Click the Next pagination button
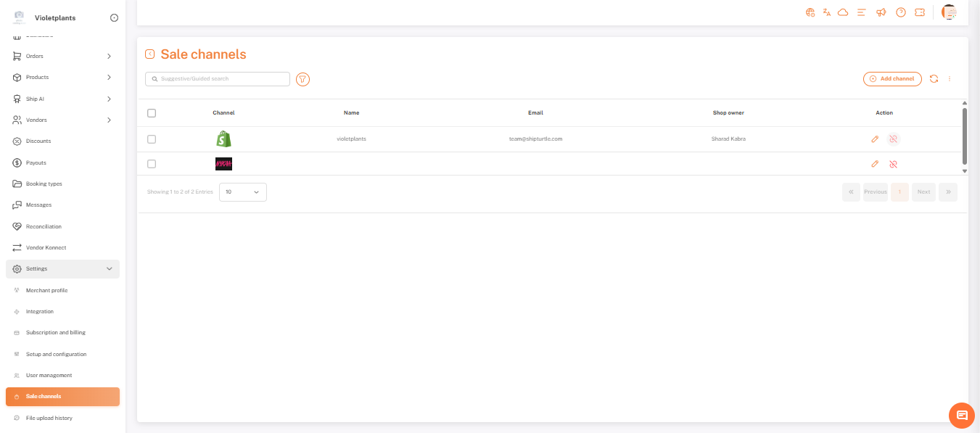 click(923, 192)
